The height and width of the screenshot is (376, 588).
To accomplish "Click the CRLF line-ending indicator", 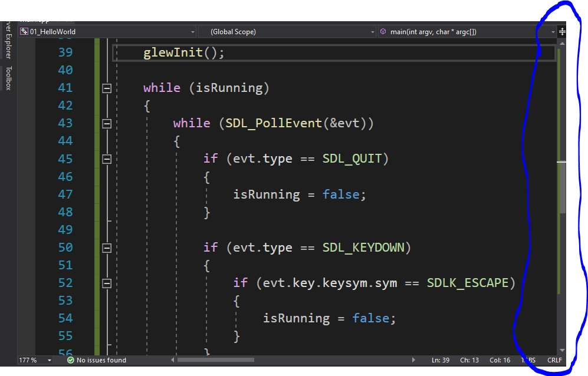I will pyautogui.click(x=554, y=359).
